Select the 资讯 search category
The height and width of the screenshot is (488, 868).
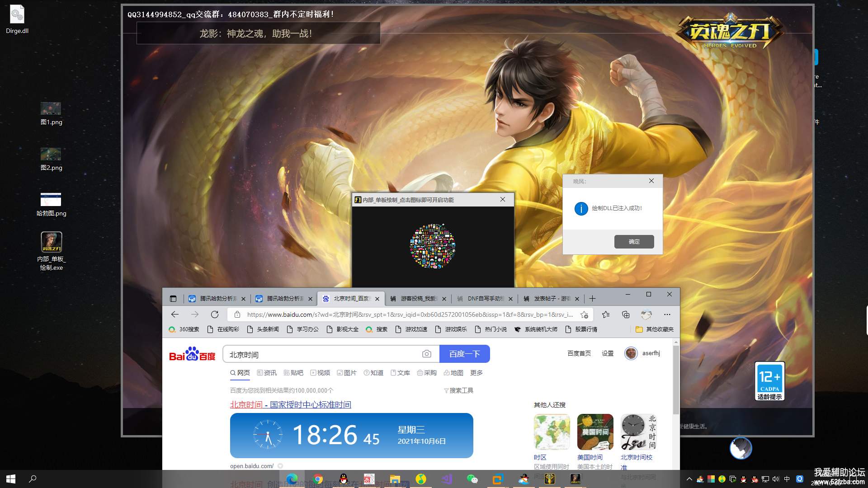(x=267, y=373)
